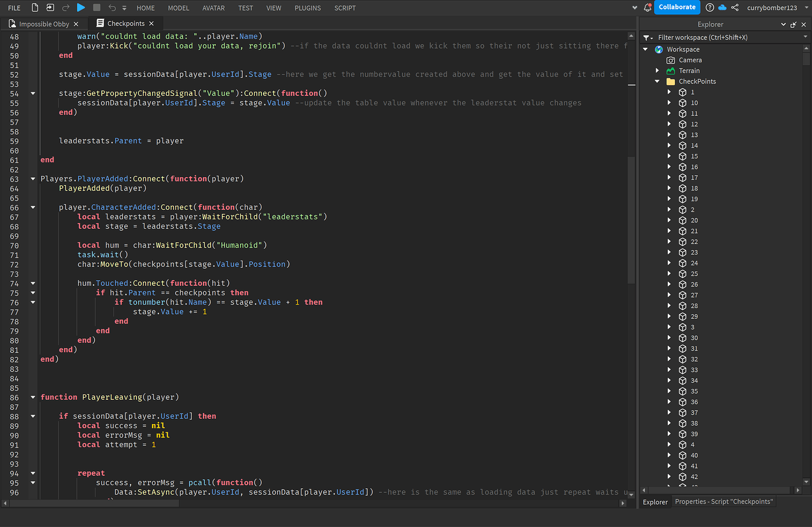Close the Checkpoints script tab
Viewport: 812px width, 527px height.
click(x=151, y=24)
